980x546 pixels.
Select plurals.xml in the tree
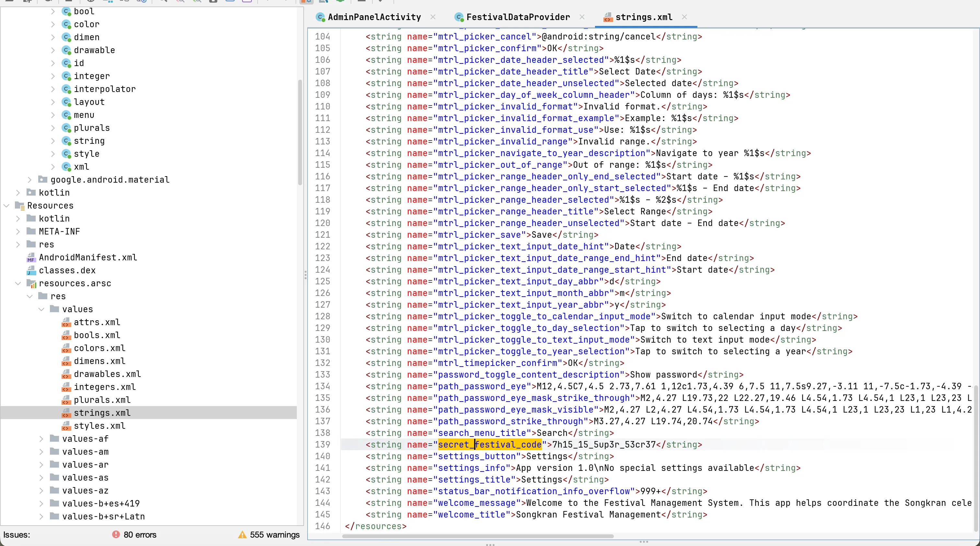point(102,400)
